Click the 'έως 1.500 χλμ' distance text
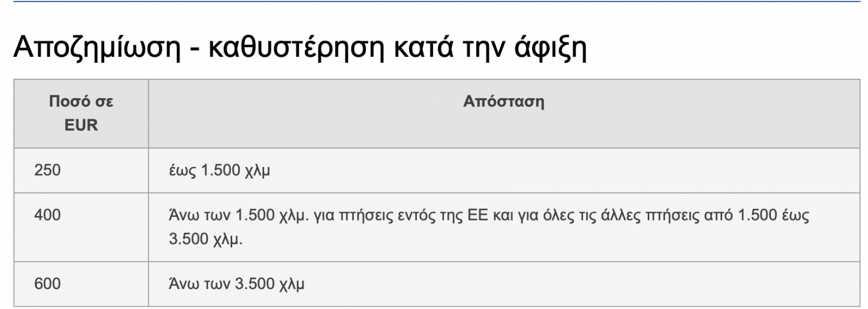Image resolution: width=868 pixels, height=309 pixels. coord(219,170)
